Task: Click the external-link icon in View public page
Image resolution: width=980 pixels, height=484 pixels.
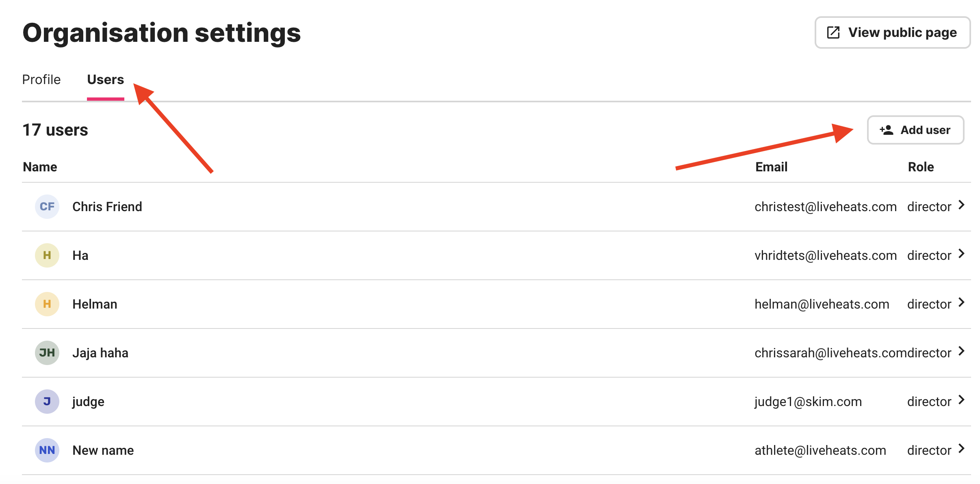Action: pos(833,32)
